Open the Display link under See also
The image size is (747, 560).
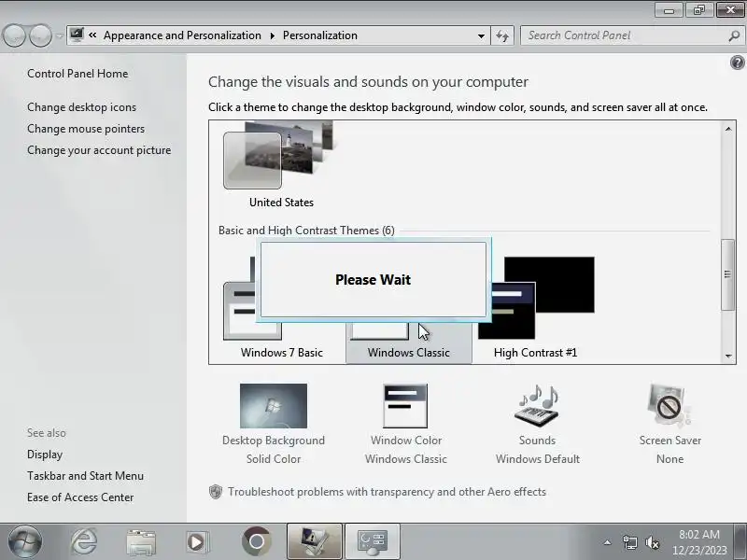coord(45,455)
